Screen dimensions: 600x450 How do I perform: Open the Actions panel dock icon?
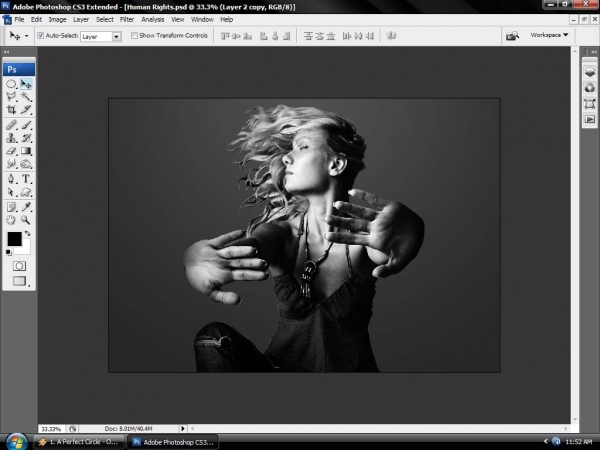pos(590,119)
